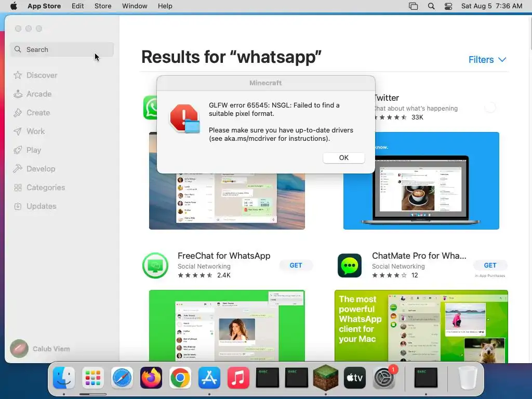View the Twitter laptop screenshot preview
The height and width of the screenshot is (399, 532).
pos(421,180)
